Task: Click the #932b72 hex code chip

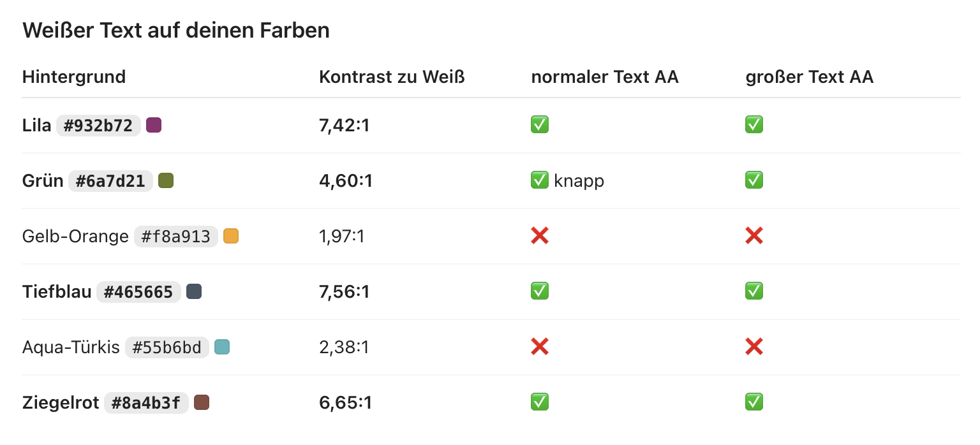Action: (98, 126)
